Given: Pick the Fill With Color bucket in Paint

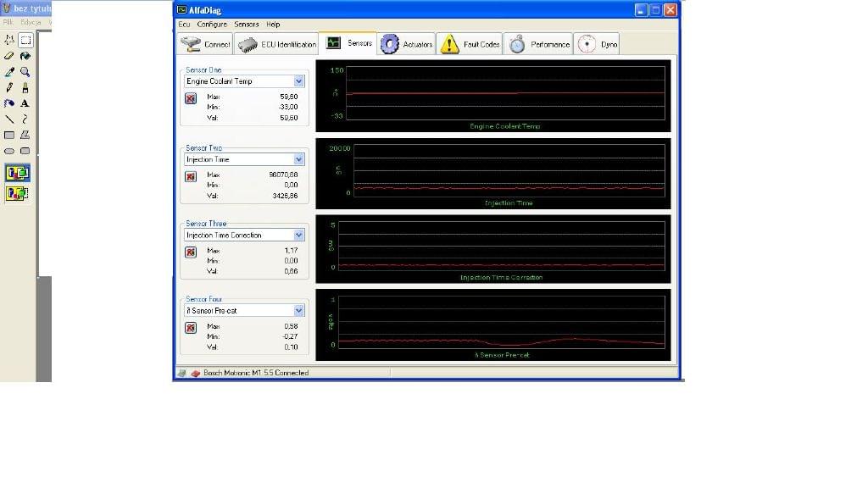Looking at the screenshot, I should (x=25, y=56).
